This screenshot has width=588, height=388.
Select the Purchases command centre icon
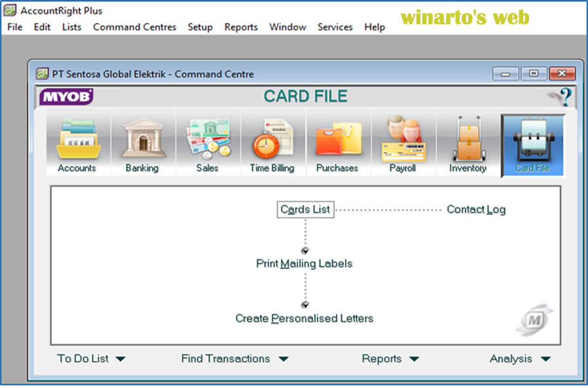coord(337,141)
